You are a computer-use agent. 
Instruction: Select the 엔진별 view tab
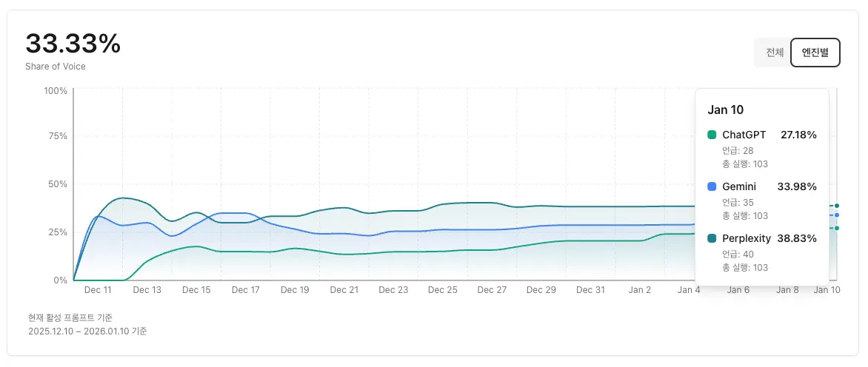click(x=815, y=53)
